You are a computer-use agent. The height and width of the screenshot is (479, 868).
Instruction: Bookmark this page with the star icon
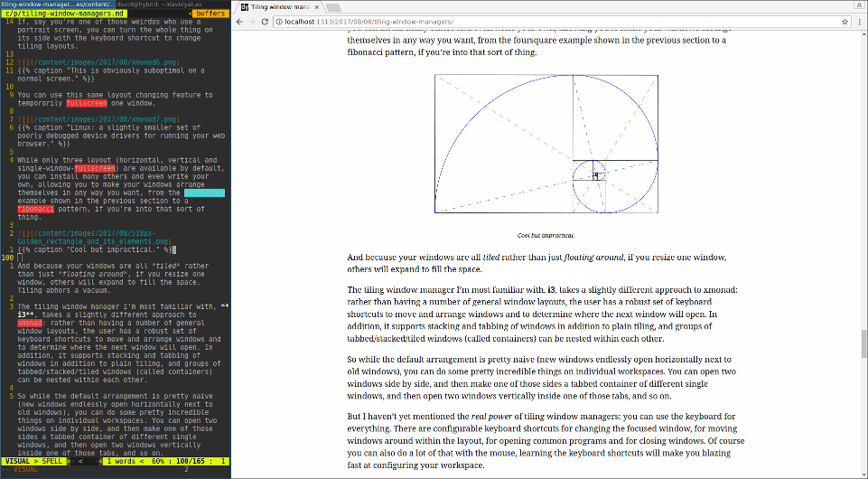point(845,22)
